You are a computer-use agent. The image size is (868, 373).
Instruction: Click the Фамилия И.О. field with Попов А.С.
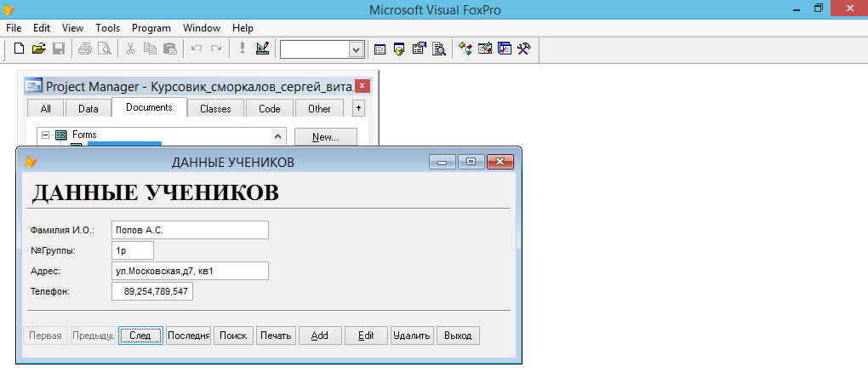[190, 230]
